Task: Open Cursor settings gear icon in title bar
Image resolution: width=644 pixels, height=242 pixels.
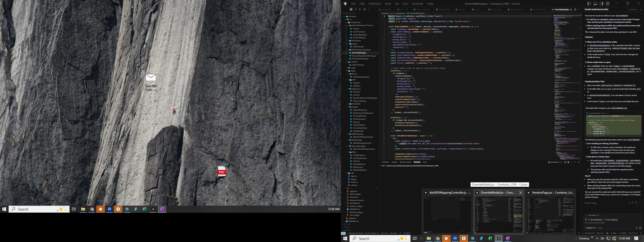Action: 608,4
